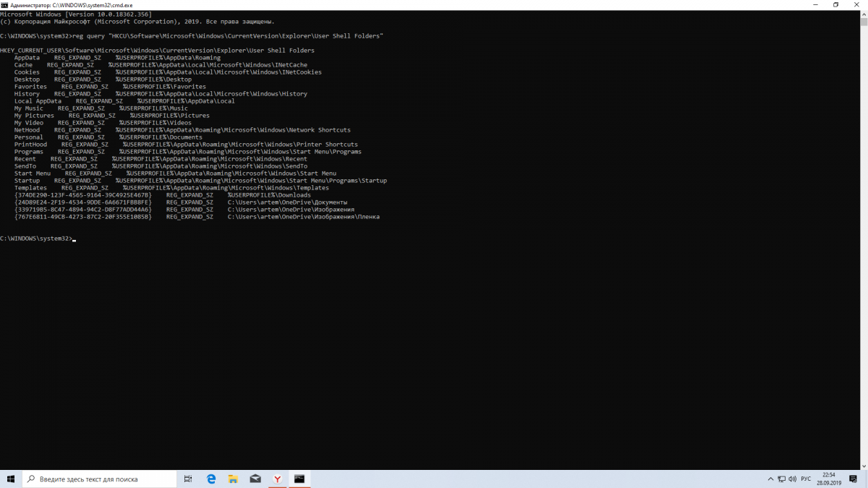
Task: Click the PrintHood Printer Shortcuts row
Action: [x=186, y=144]
